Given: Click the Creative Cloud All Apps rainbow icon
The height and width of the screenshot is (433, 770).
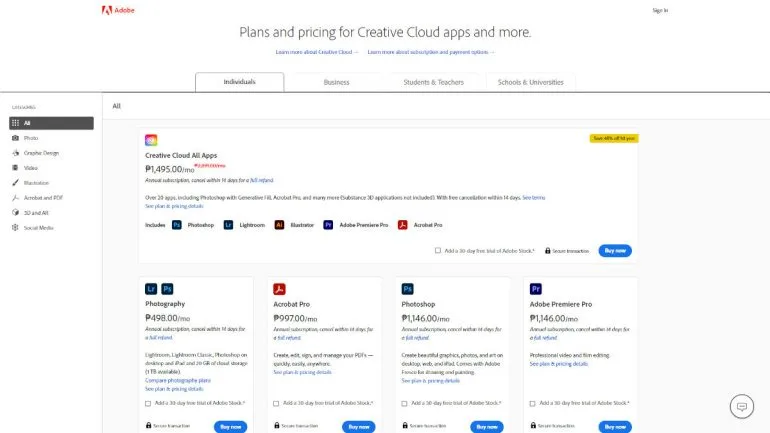Looking at the screenshot, I should click(151, 140).
